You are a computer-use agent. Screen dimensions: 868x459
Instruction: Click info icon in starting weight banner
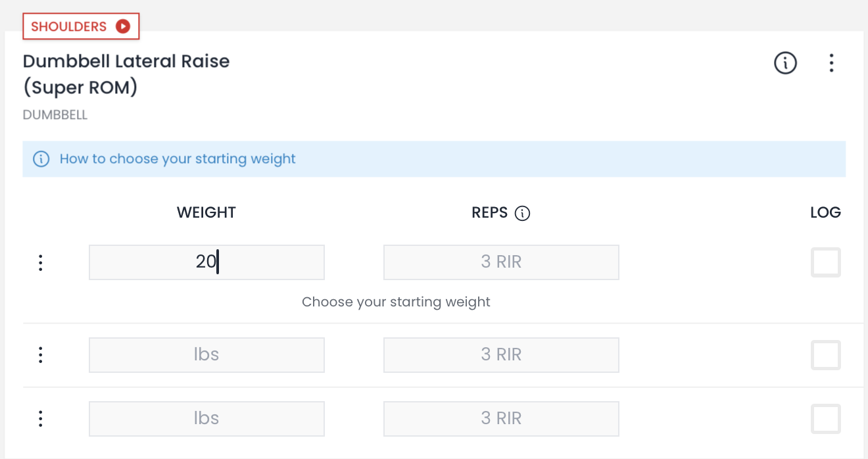pos(41,159)
